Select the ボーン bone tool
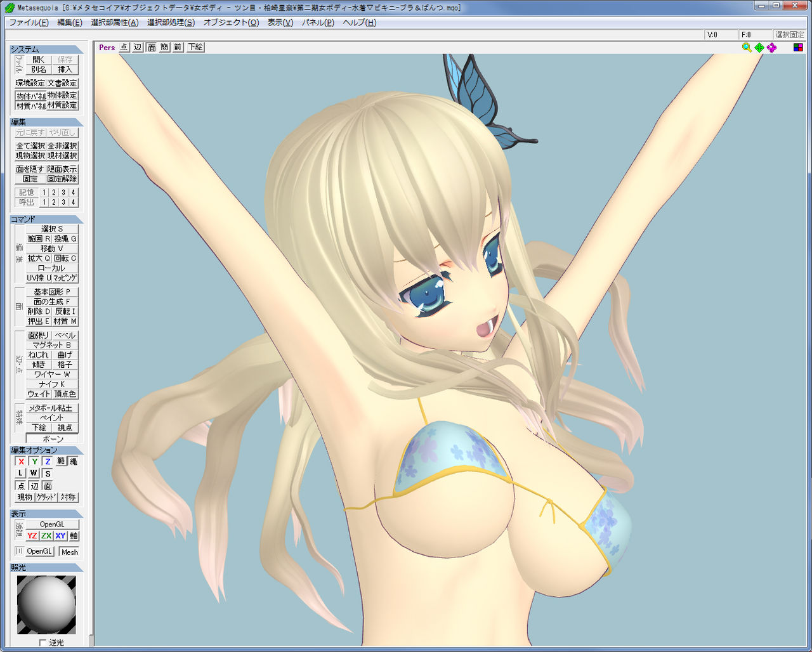 point(52,439)
